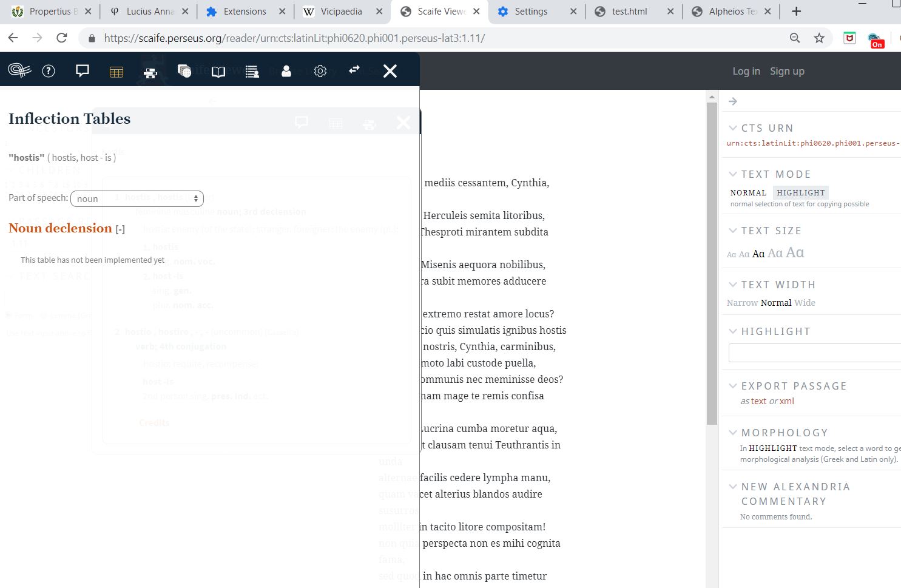Click inside the HIGHLIGHT input field

(813, 353)
